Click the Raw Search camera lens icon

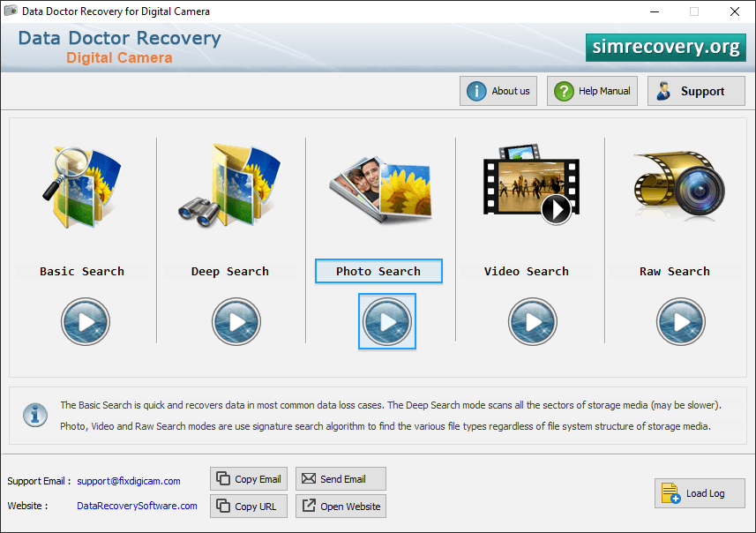click(679, 183)
